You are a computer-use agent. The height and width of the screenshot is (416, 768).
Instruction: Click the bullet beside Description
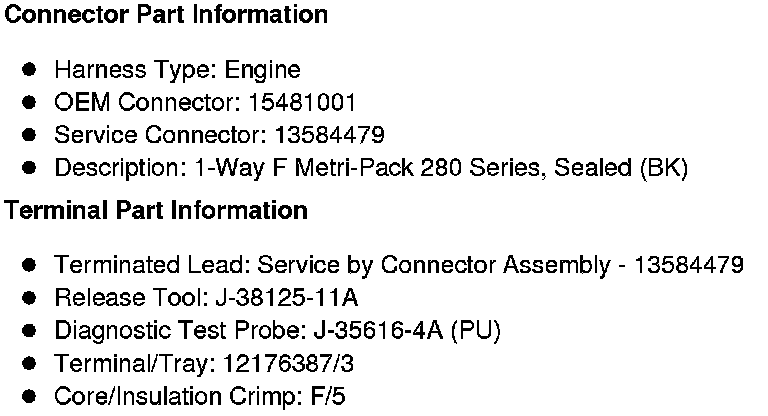(29, 168)
